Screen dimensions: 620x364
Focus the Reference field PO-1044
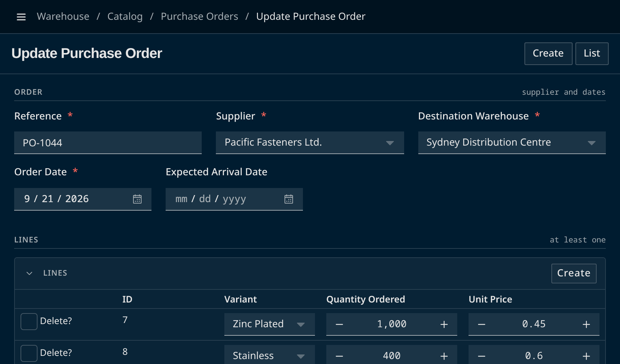point(108,143)
